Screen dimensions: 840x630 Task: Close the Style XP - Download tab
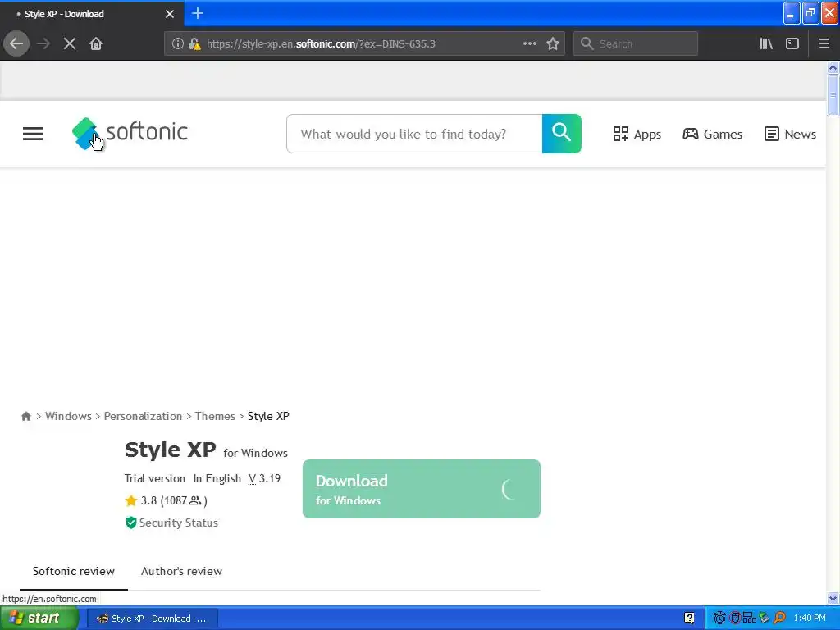point(170,14)
